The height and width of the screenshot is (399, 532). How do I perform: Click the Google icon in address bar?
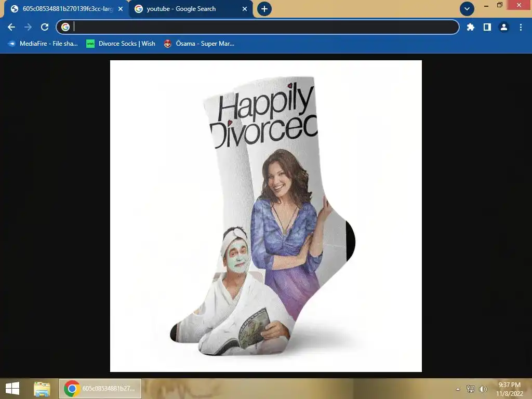[x=65, y=27]
